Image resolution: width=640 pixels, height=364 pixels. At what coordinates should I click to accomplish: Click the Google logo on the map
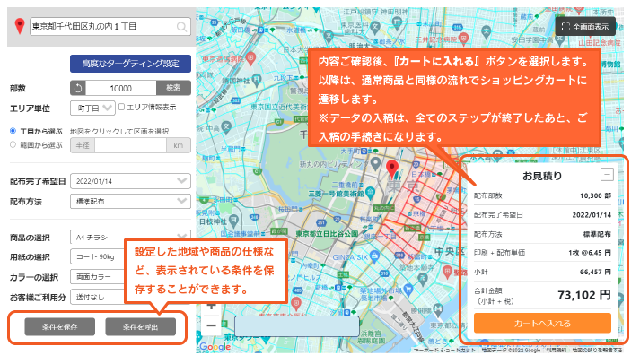215,347
